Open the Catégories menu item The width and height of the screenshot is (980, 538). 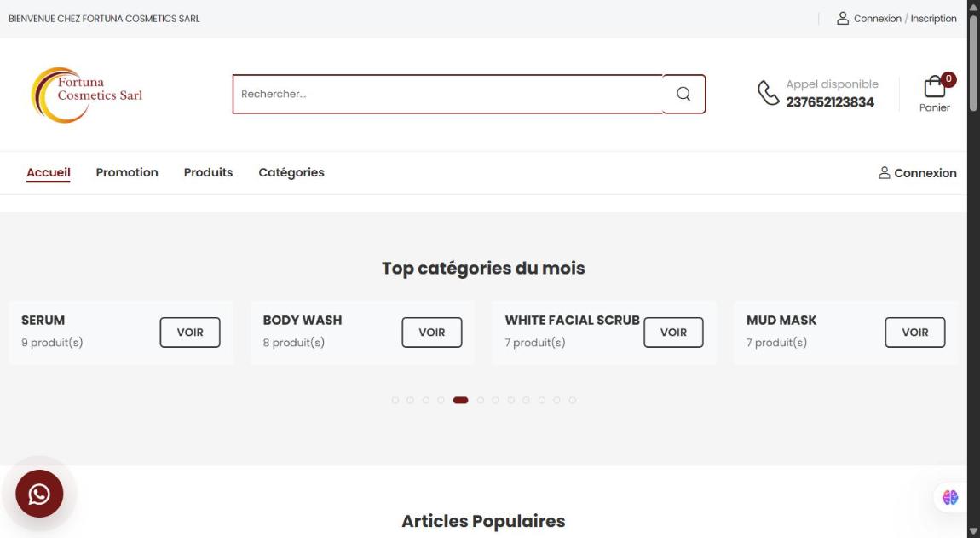tap(291, 173)
